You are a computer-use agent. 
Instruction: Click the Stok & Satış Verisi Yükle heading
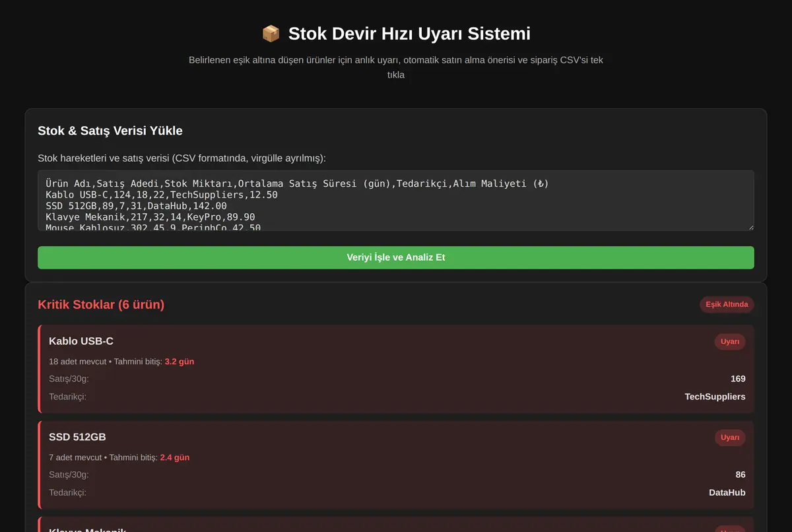[x=110, y=131]
